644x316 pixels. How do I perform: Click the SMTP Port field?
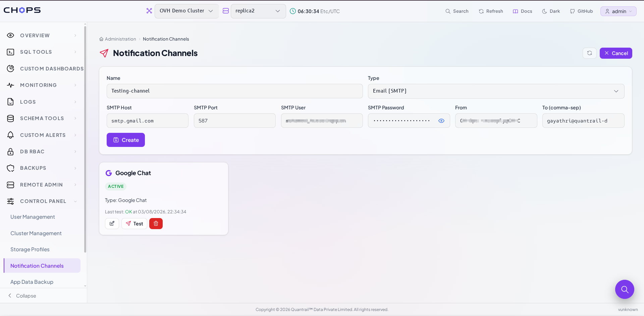235,121
